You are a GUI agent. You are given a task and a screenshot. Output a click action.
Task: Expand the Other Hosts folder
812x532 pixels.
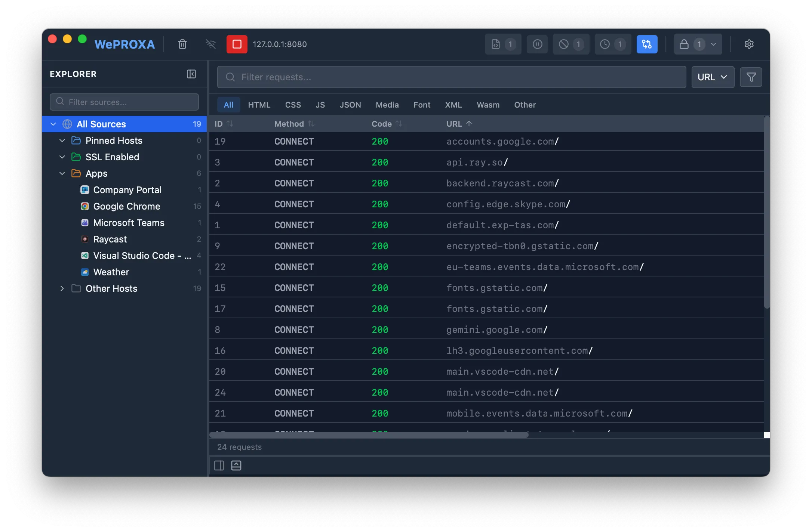[x=62, y=288]
